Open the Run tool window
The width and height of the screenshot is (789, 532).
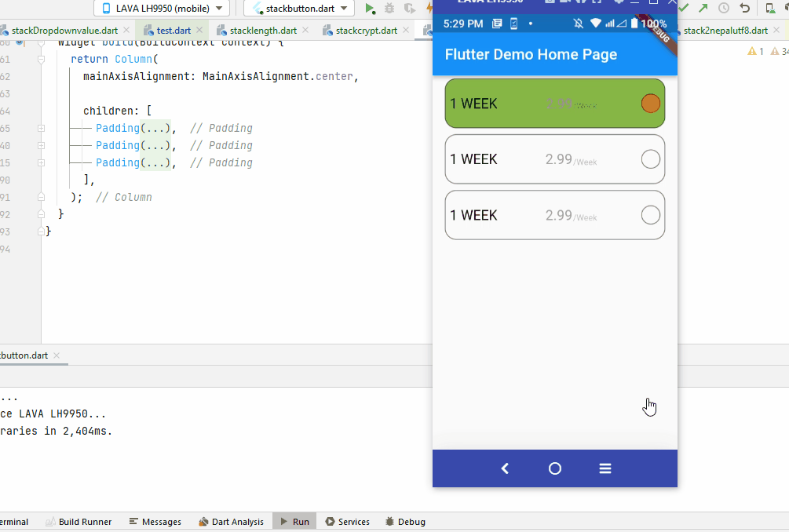point(295,522)
